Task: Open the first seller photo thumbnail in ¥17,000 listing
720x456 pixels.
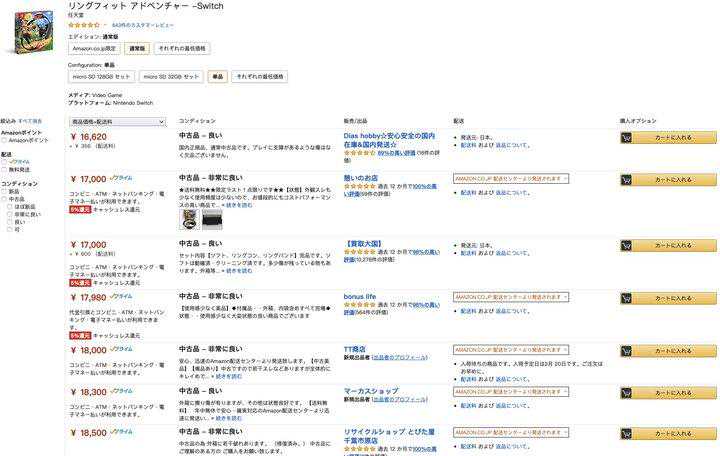Action: (x=187, y=219)
